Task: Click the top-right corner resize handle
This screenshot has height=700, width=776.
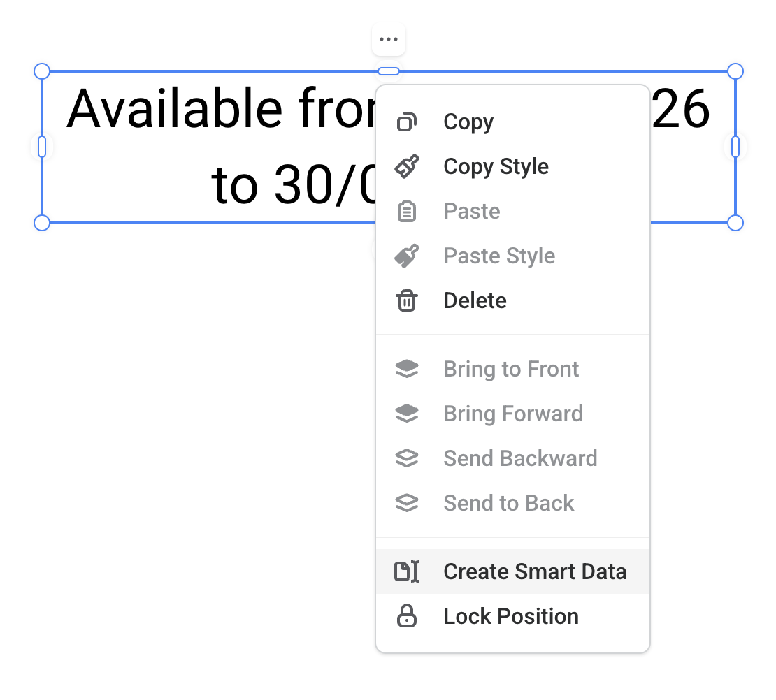Action: [735, 71]
